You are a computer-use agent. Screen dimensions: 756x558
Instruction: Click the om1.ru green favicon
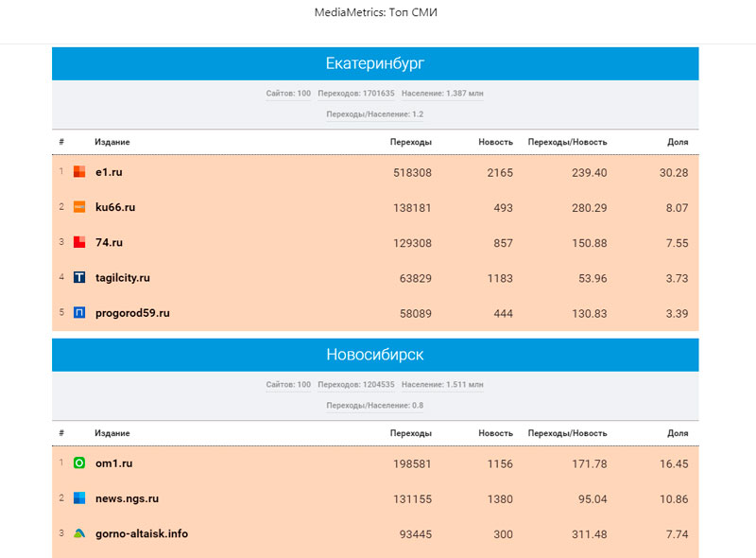click(79, 463)
